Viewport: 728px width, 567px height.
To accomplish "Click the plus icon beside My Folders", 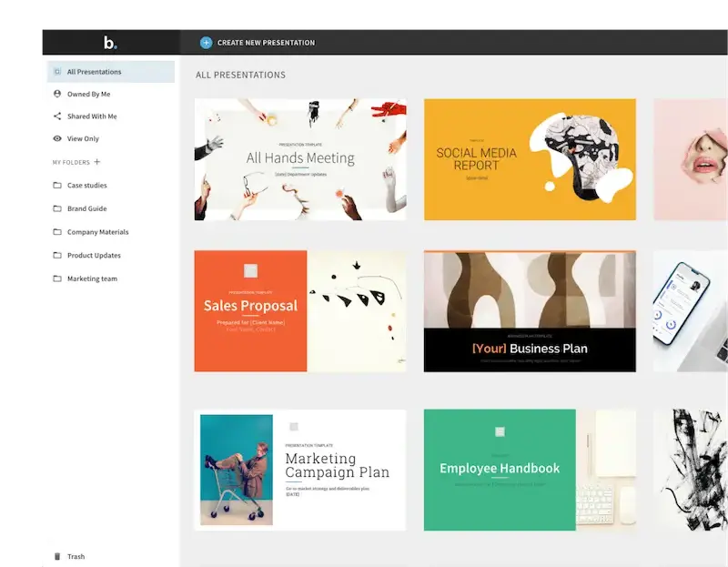I will point(97,162).
